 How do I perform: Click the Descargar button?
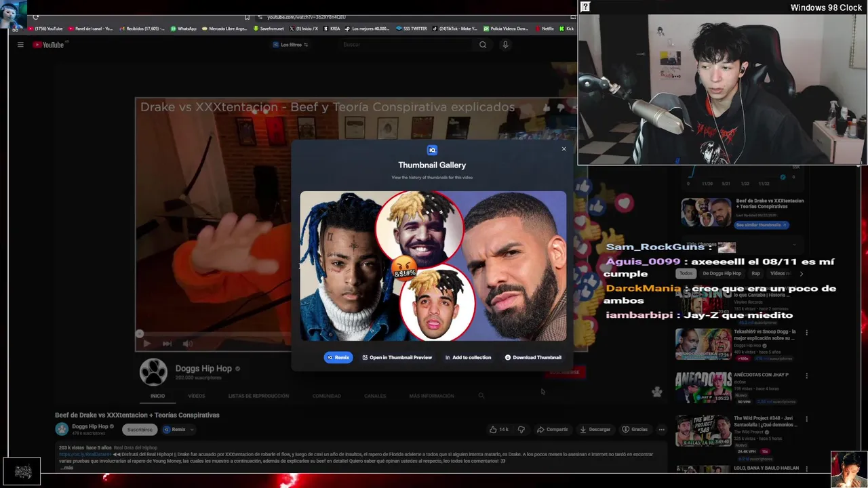click(x=595, y=430)
